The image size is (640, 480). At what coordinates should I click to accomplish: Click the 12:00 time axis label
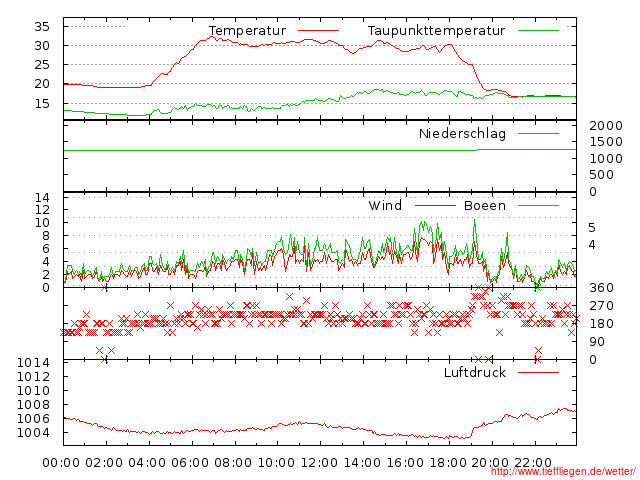click(319, 463)
